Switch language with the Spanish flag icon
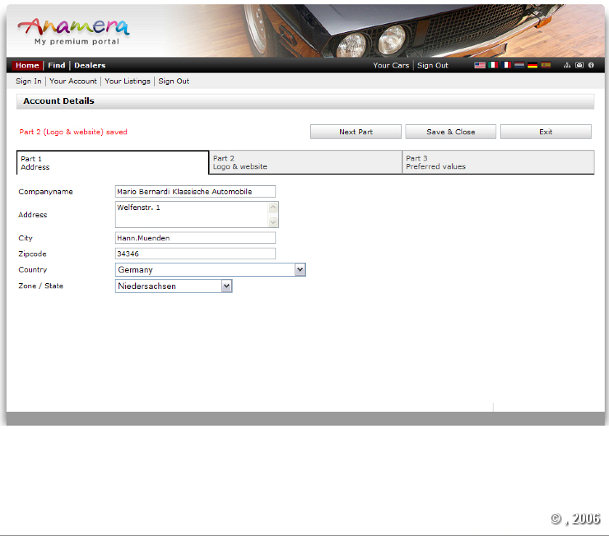The image size is (609, 536). [x=546, y=65]
